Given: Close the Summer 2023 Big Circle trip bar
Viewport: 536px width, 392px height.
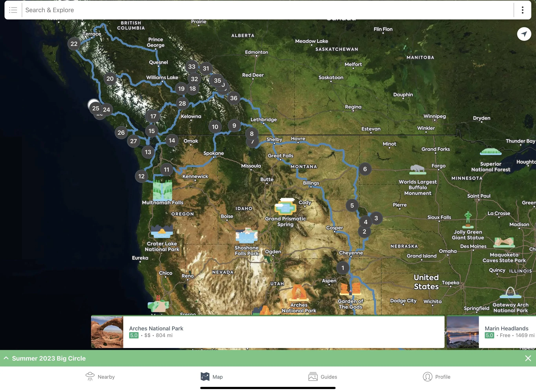Looking at the screenshot, I should point(528,358).
